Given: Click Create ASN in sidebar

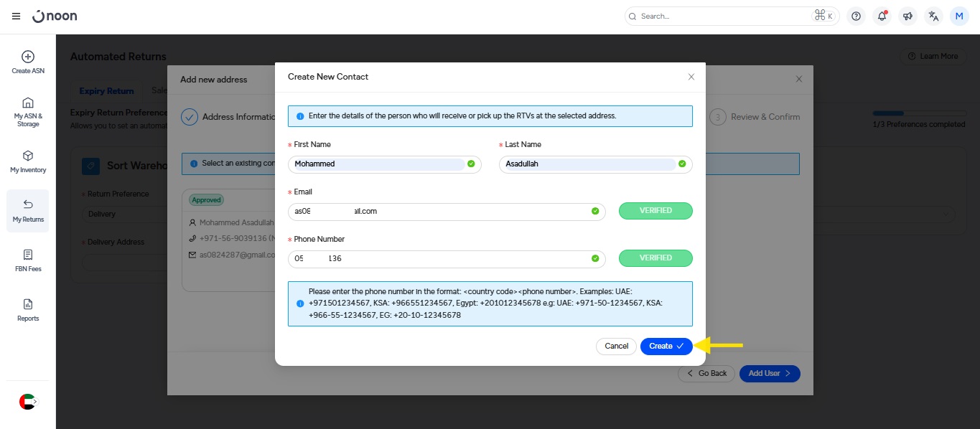Looking at the screenshot, I should [27, 62].
